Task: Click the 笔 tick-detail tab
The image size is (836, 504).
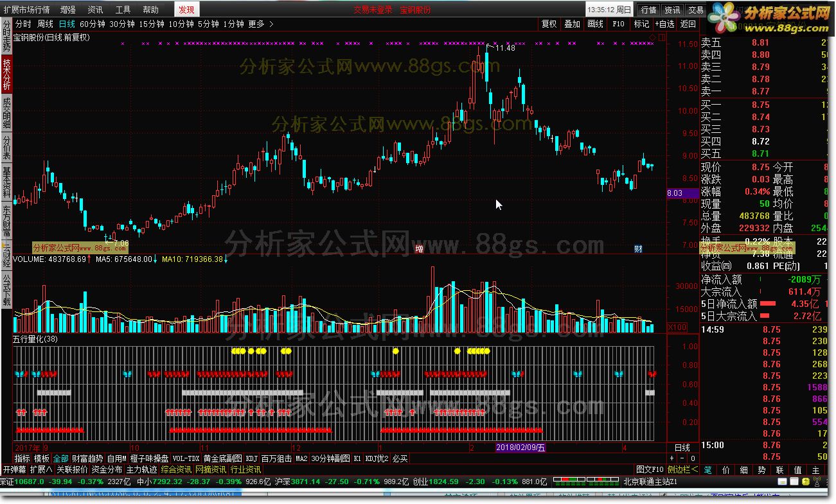Action: (707, 470)
